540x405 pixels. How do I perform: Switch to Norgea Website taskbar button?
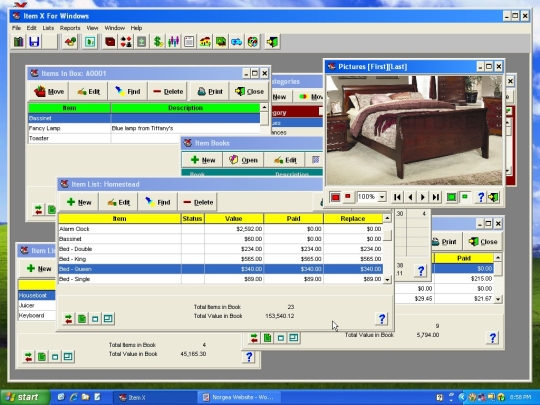tap(240, 398)
